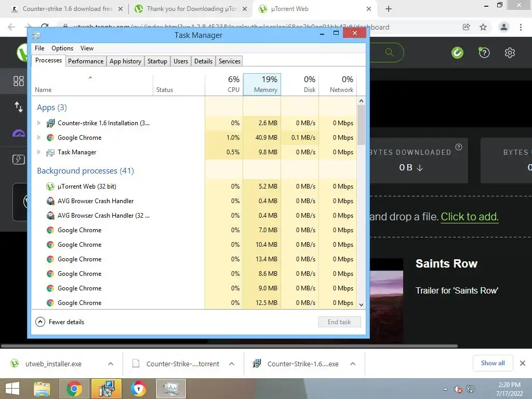Select the µTorrent Web (32 bit) process icon
532x399 pixels.
[x=50, y=187]
